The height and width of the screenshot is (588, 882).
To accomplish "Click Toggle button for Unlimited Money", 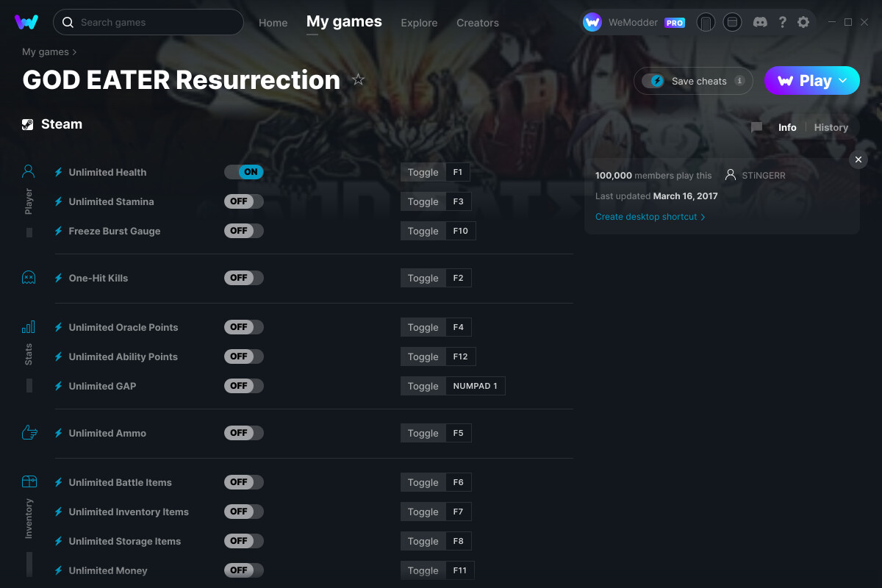I will click(x=423, y=570).
